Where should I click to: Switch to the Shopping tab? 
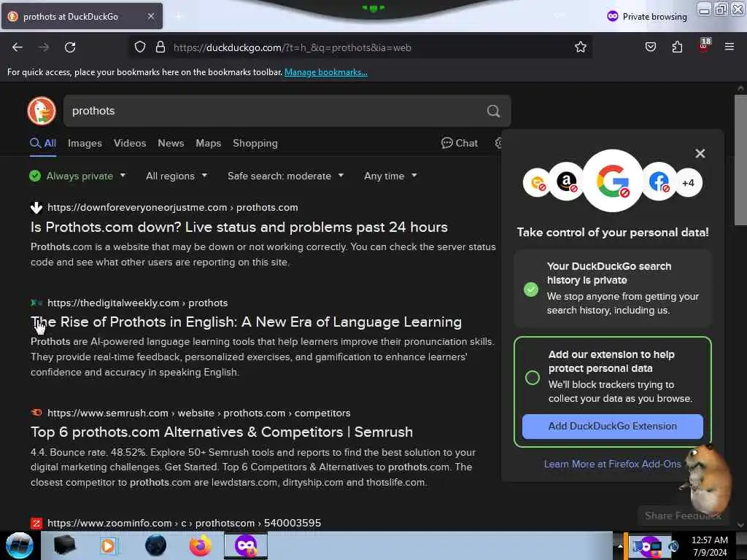(255, 143)
